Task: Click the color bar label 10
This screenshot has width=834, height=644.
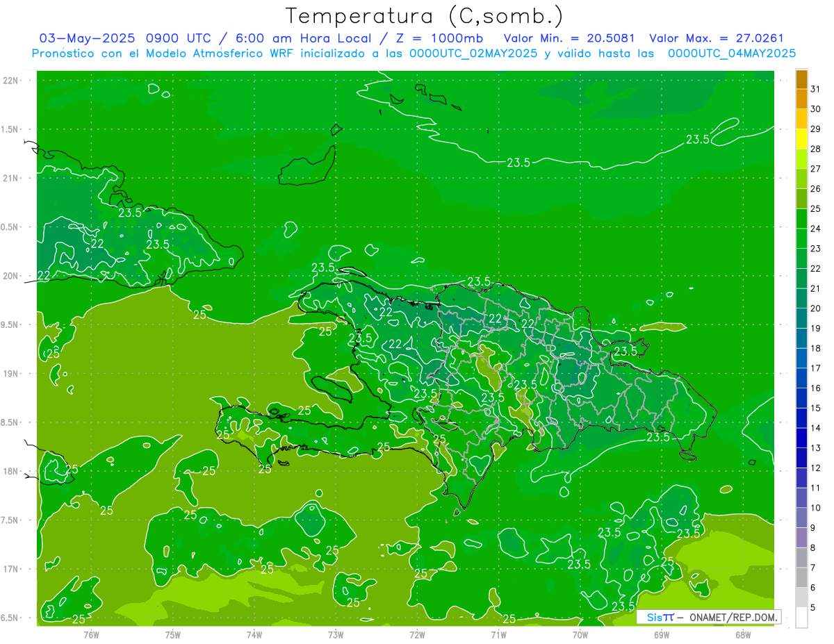Action: point(815,508)
